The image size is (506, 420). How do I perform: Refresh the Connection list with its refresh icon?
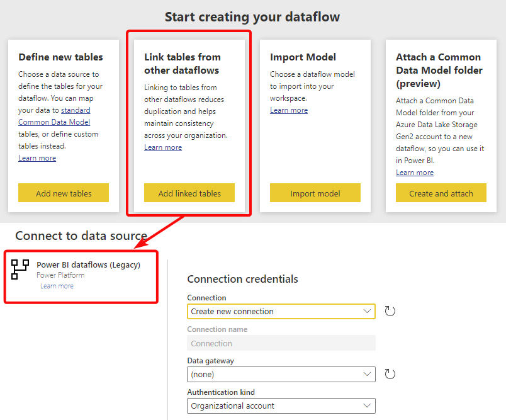390,311
